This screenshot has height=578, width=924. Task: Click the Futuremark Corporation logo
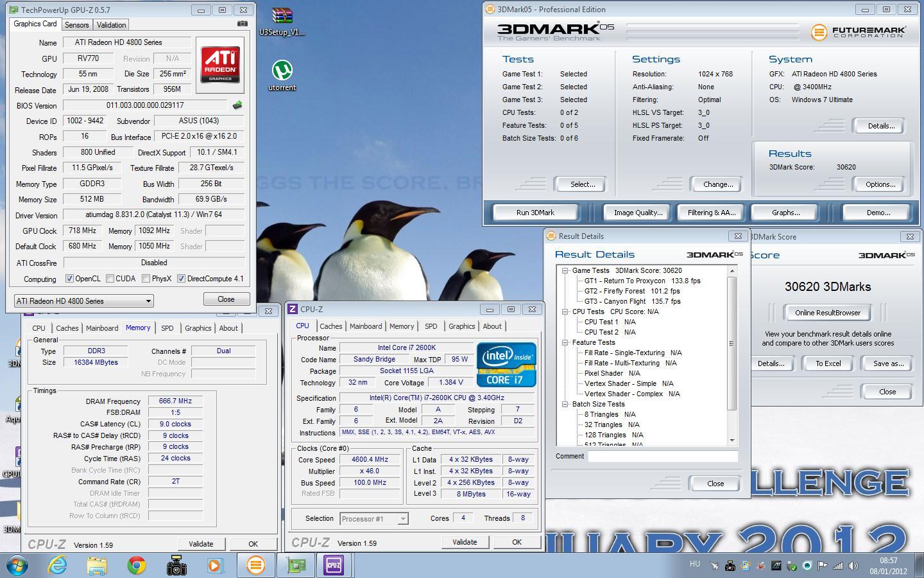(x=858, y=31)
